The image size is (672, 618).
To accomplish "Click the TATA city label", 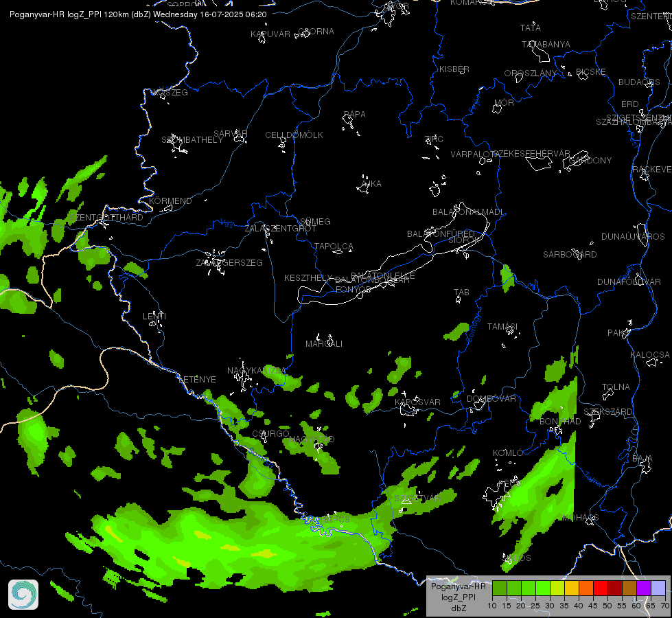I will tap(531, 28).
